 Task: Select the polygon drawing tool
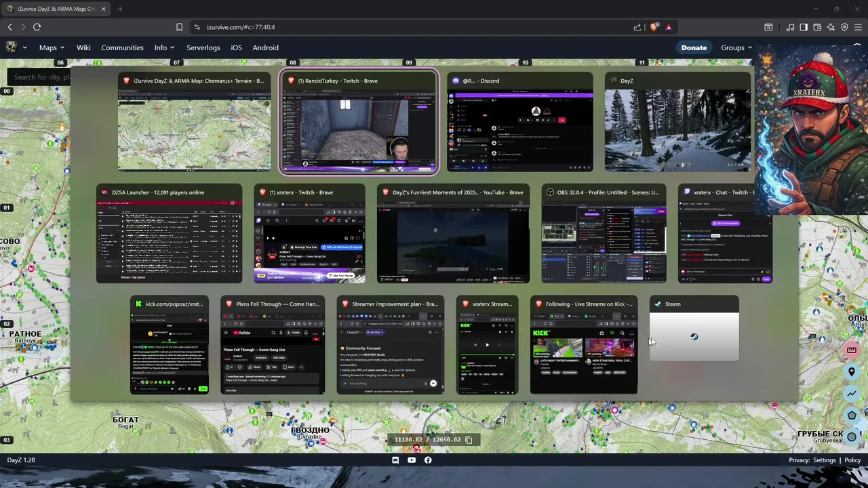click(852, 415)
